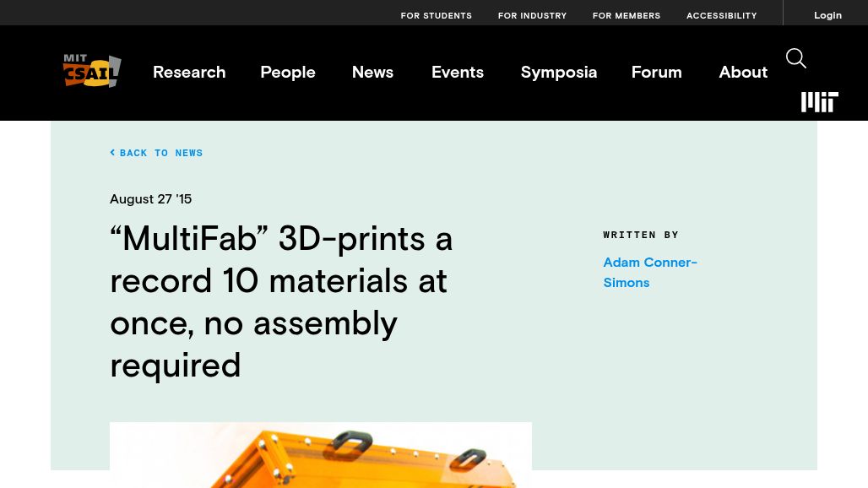The width and height of the screenshot is (868, 488).
Task: Visit the For Students link
Action: click(x=437, y=15)
